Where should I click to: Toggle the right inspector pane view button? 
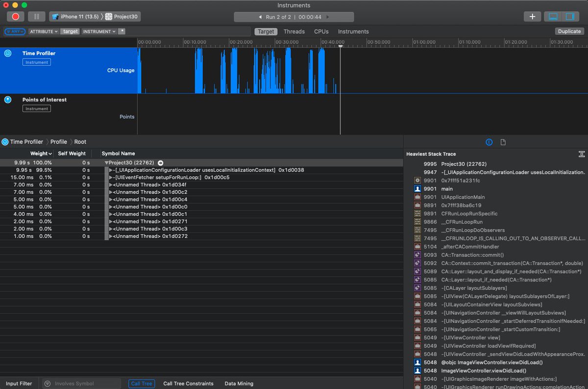pyautogui.click(x=570, y=17)
